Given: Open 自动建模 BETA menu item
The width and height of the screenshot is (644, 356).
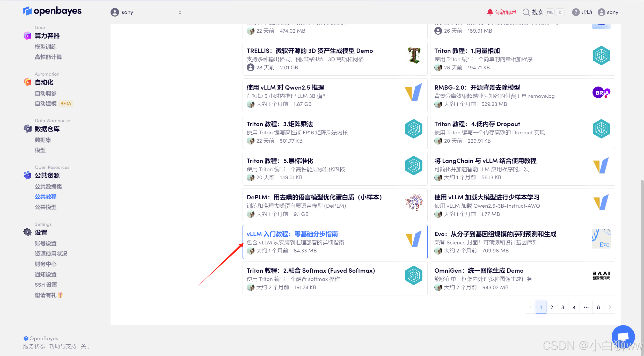Looking at the screenshot, I should coord(46,104).
